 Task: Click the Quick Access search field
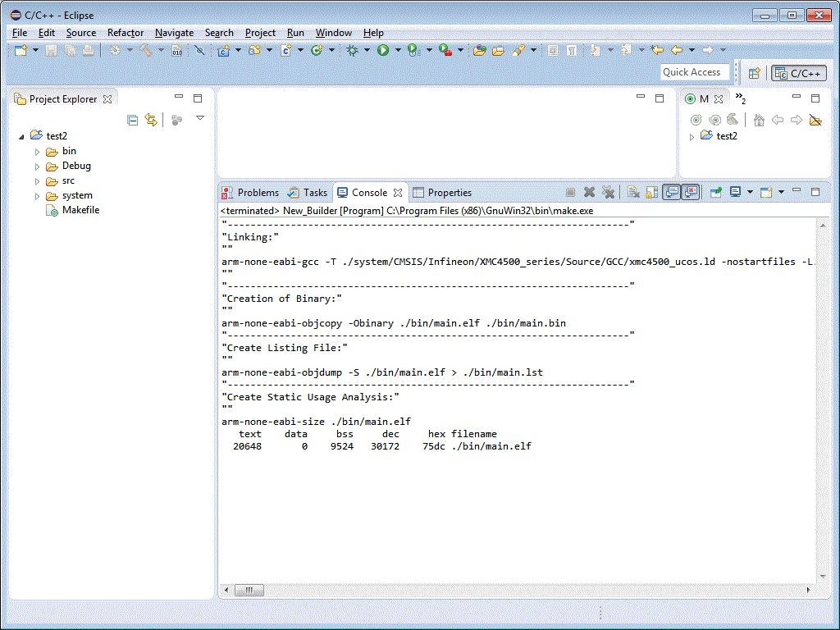(694, 72)
